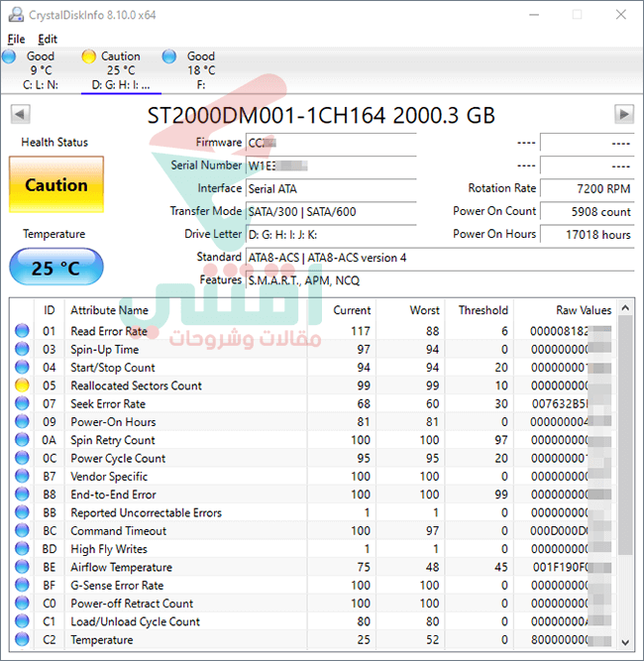Click the Standard field ATA8-ACS version 4
The image size is (644, 661).
(x=440, y=258)
